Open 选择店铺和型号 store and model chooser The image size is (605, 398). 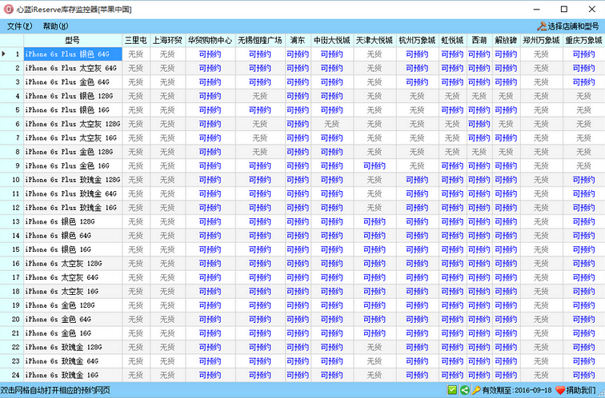coord(568,26)
